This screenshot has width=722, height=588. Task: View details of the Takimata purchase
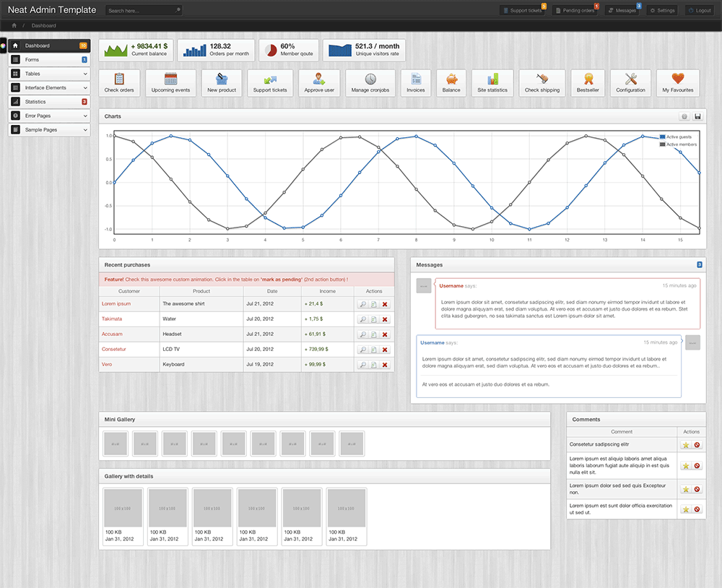[x=362, y=319]
